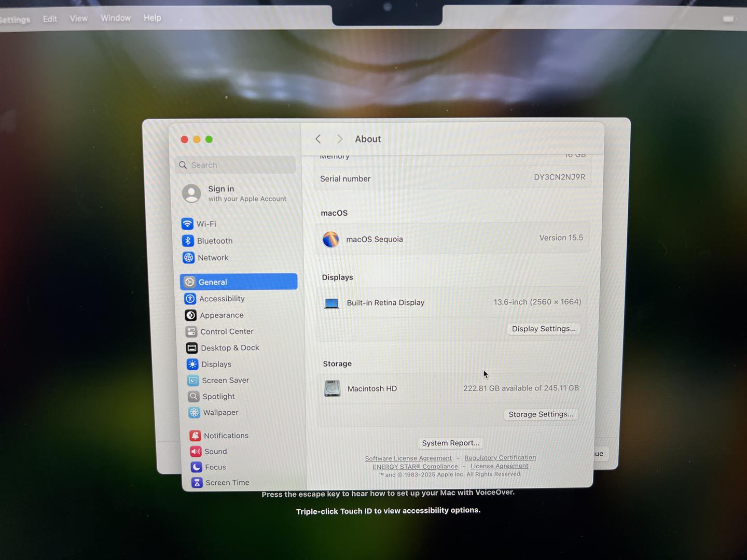The image size is (747, 560).
Task: Click Display Settings button
Action: pos(544,329)
